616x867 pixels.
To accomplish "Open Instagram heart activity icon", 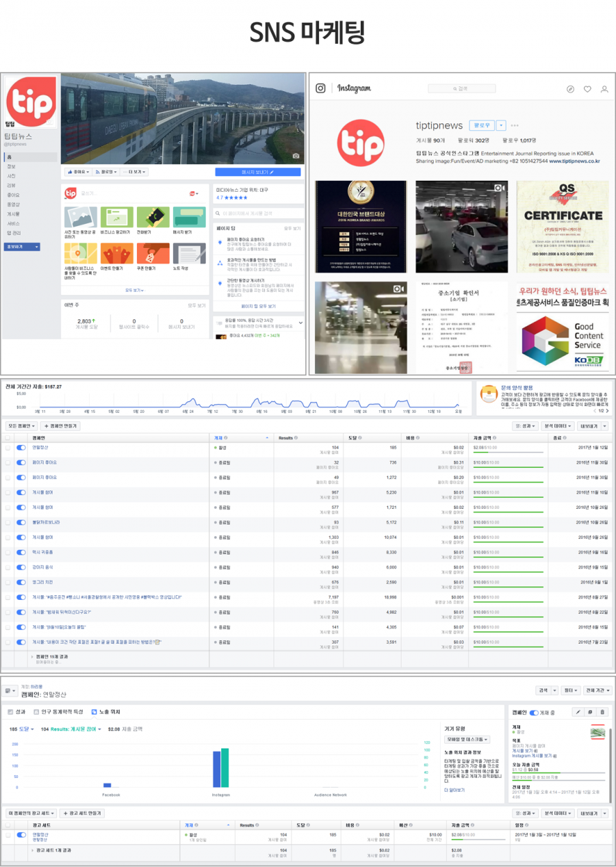I will (x=587, y=89).
